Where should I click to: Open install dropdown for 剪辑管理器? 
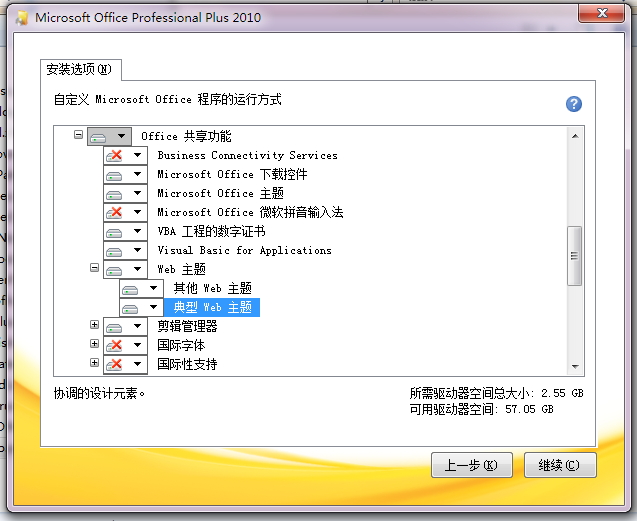pos(126,326)
